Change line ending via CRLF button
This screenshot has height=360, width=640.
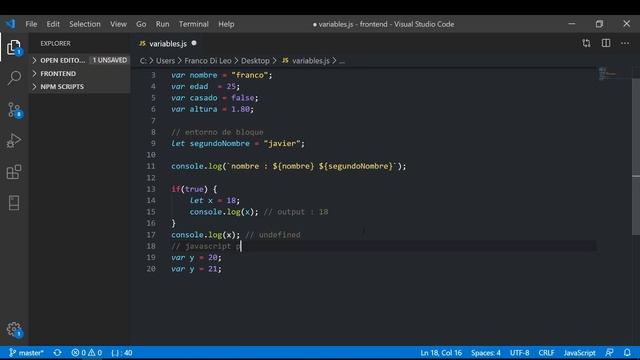click(x=546, y=353)
